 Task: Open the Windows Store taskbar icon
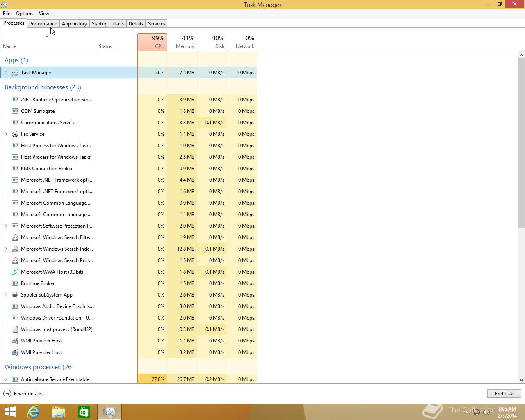[x=84, y=412]
